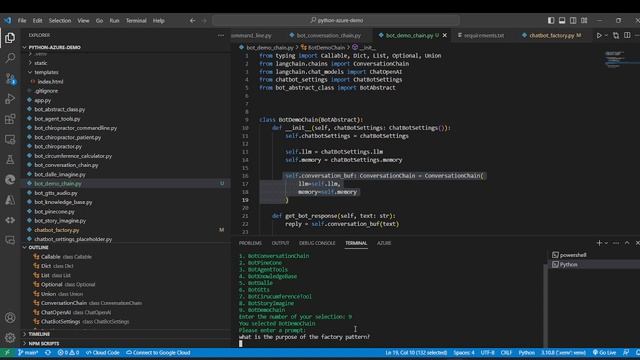The width and height of the screenshot is (640, 360).
Task: Click Go Live in status bar
Action: (x=604, y=353)
